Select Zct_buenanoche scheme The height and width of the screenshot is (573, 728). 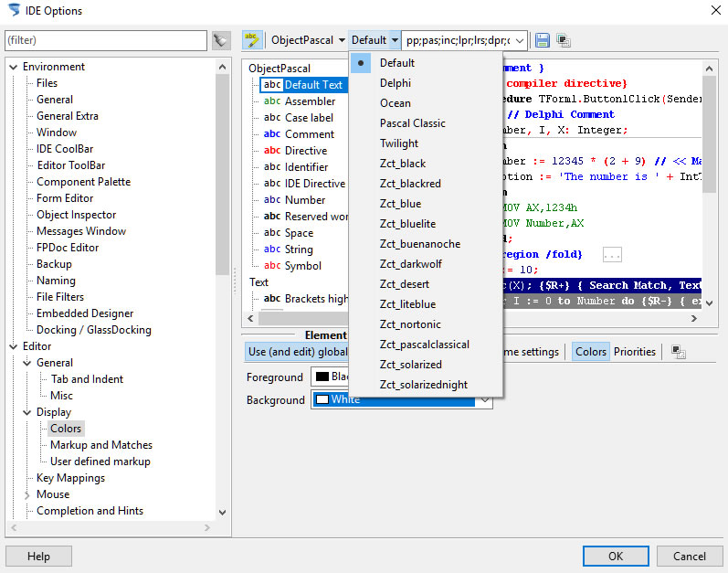[x=419, y=244]
